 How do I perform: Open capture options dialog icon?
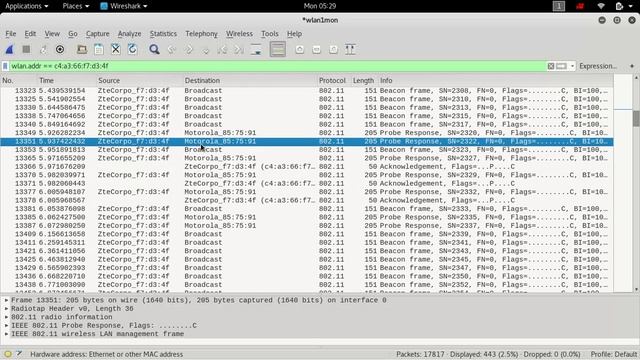point(60,49)
